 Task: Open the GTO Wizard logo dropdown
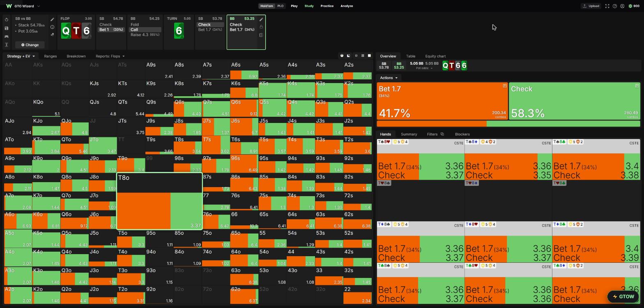click(x=23, y=6)
